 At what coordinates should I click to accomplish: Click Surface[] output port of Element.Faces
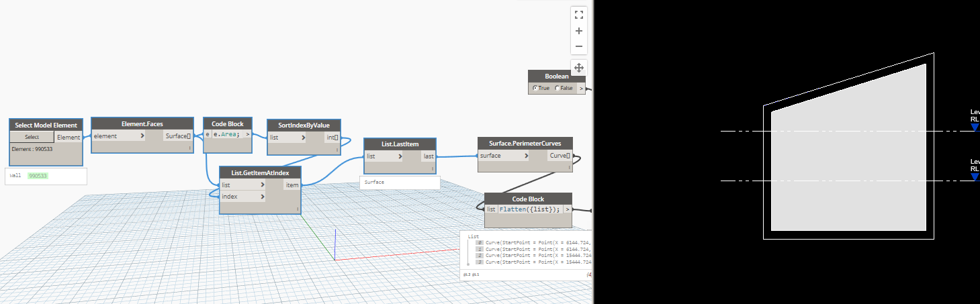coord(178,136)
